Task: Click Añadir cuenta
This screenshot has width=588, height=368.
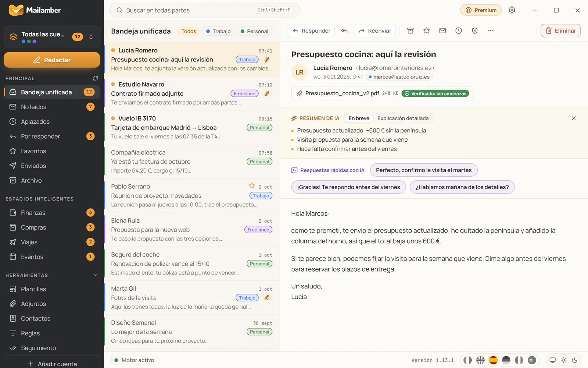Action: (52, 364)
